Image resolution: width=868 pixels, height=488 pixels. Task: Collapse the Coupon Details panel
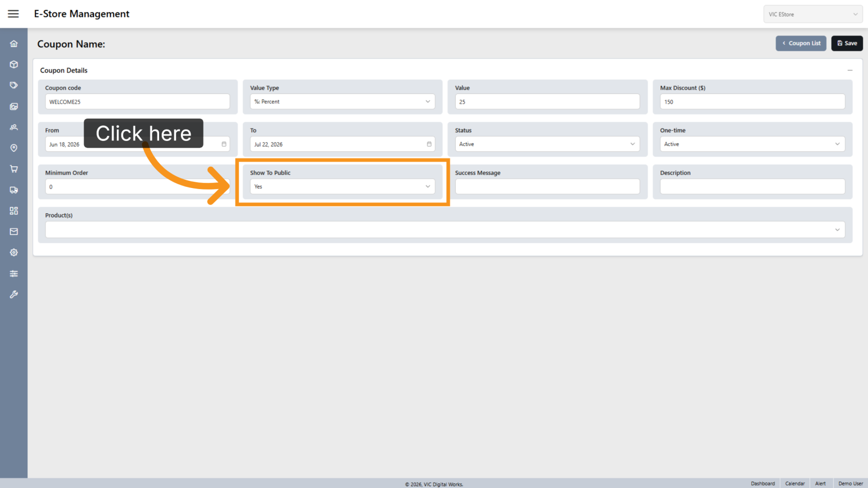pyautogui.click(x=850, y=70)
